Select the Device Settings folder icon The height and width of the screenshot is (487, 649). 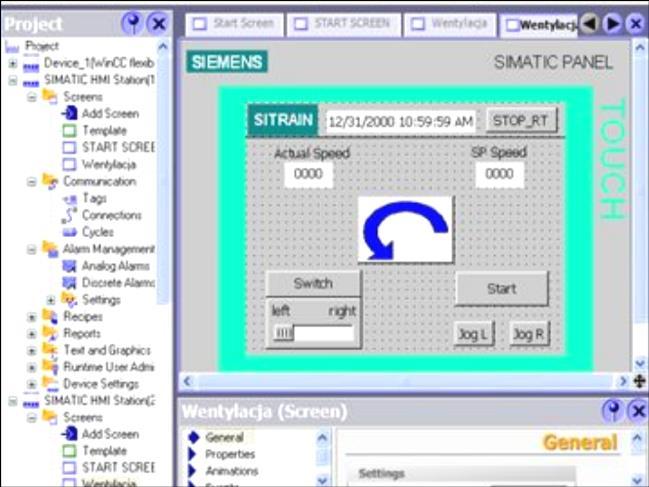(50, 384)
